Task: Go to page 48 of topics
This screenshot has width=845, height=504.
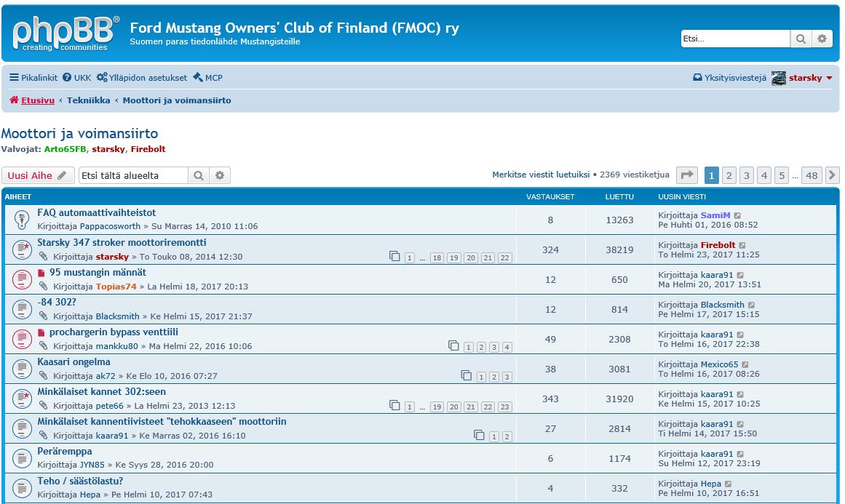Action: [812, 175]
